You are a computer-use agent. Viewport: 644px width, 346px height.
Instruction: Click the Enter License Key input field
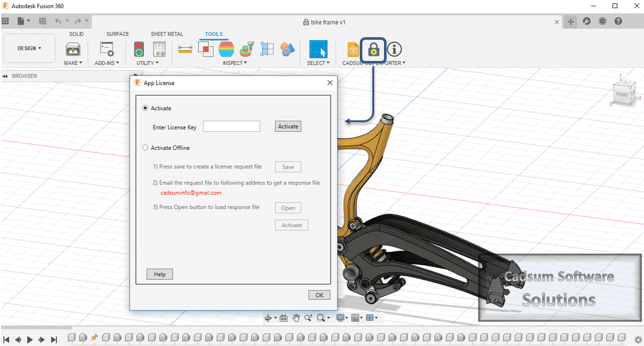click(231, 126)
